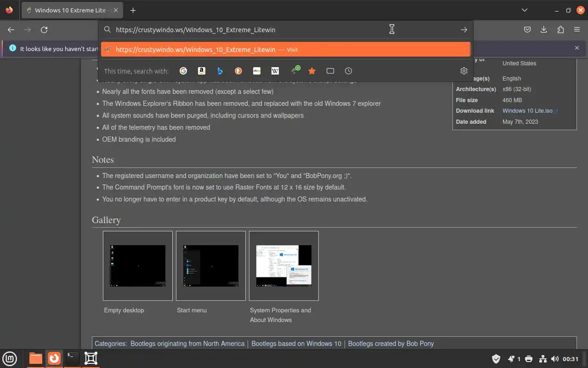Open the Start menu gallery thumbnail

click(x=211, y=266)
